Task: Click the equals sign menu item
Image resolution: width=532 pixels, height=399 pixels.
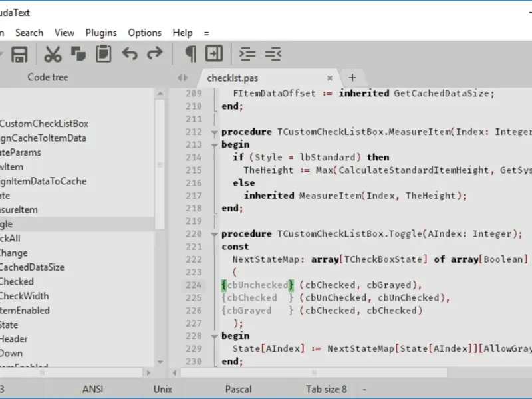Action: point(207,33)
